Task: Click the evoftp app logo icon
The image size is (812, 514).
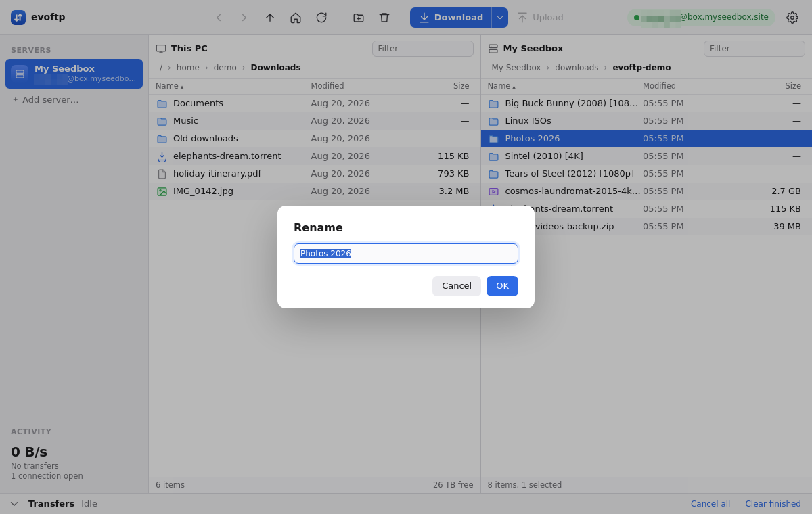Action: pyautogui.click(x=18, y=18)
